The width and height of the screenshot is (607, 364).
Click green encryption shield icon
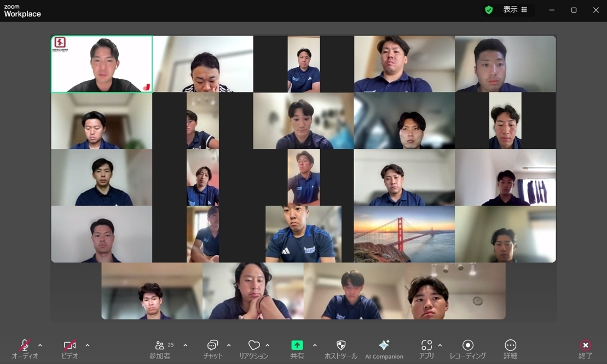click(489, 10)
